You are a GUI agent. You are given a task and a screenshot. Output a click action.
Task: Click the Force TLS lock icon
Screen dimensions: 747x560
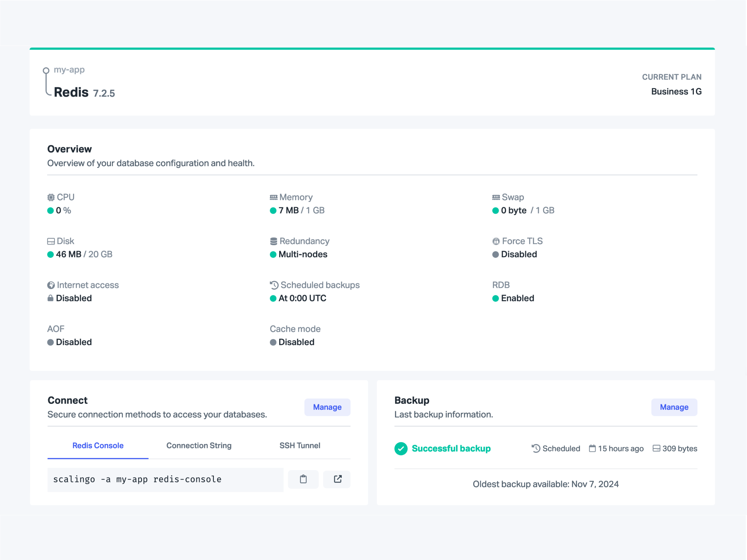(495, 242)
